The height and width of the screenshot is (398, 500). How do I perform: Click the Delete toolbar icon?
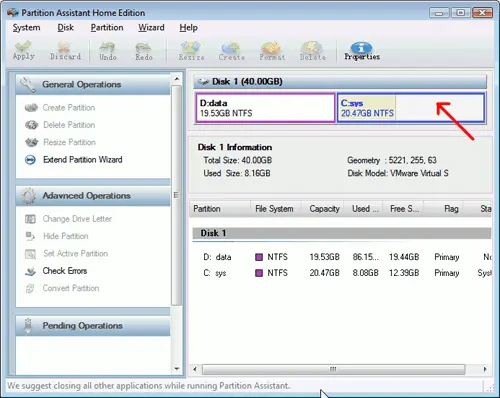pyautogui.click(x=312, y=51)
